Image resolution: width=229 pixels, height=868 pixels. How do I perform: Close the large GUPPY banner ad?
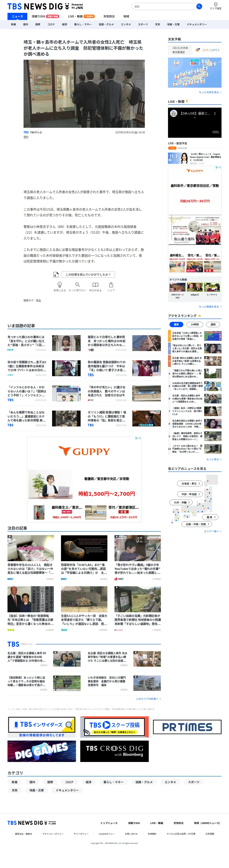tap(140, 438)
